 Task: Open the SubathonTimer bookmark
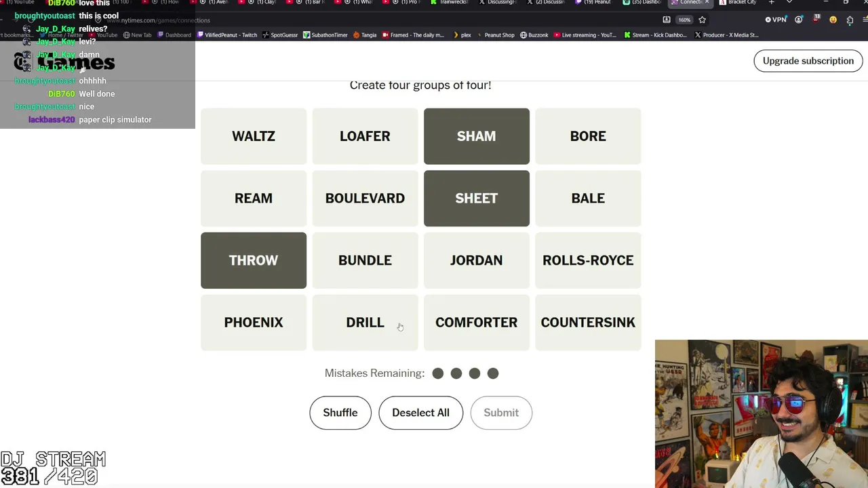point(325,35)
